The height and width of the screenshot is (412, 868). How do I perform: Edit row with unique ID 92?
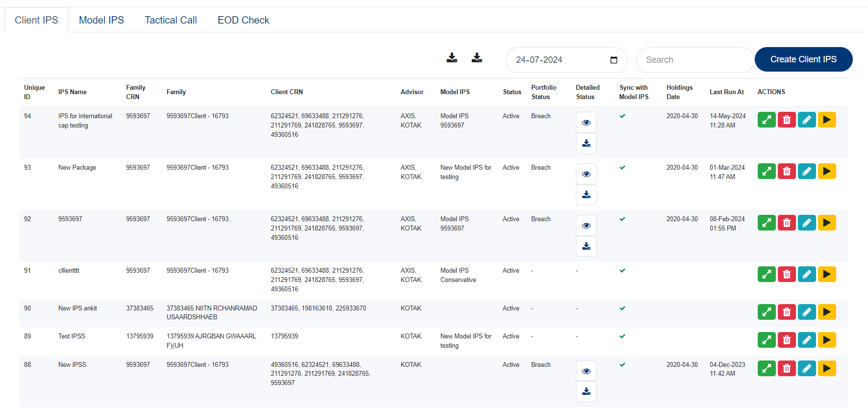click(807, 223)
